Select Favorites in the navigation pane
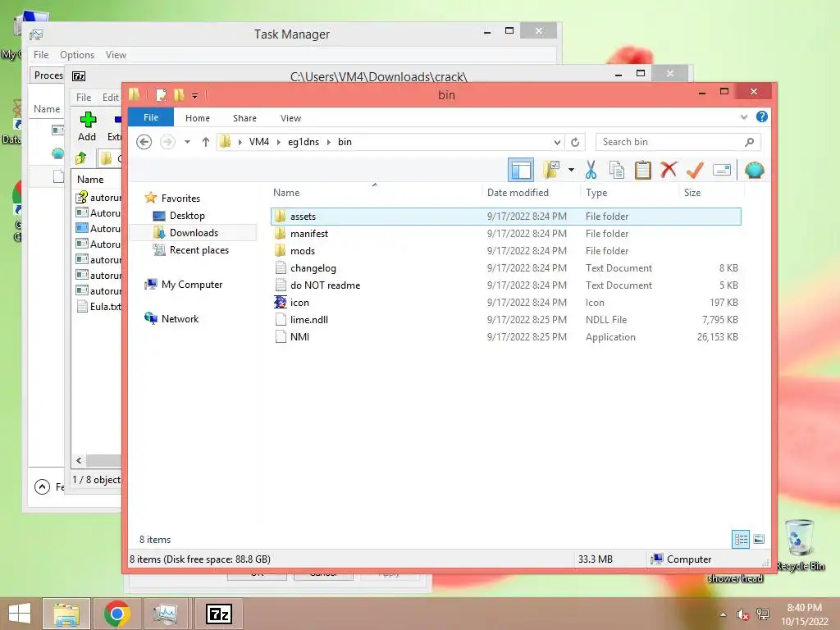Screen dimensions: 840x630 [180, 199]
